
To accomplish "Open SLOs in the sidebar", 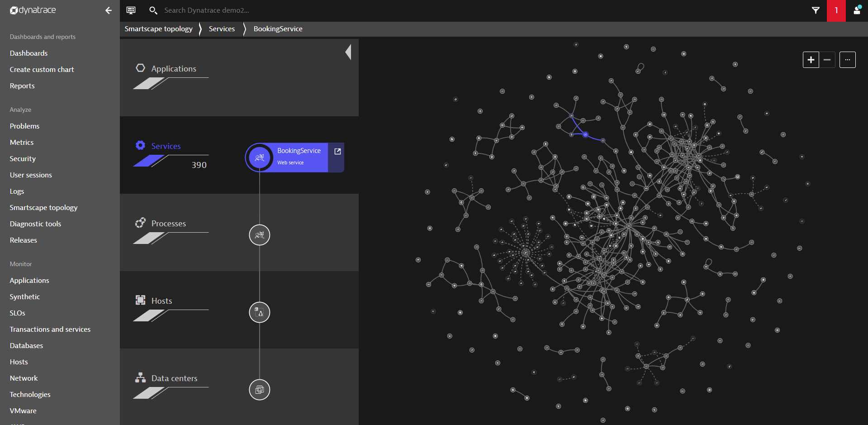I will (17, 313).
